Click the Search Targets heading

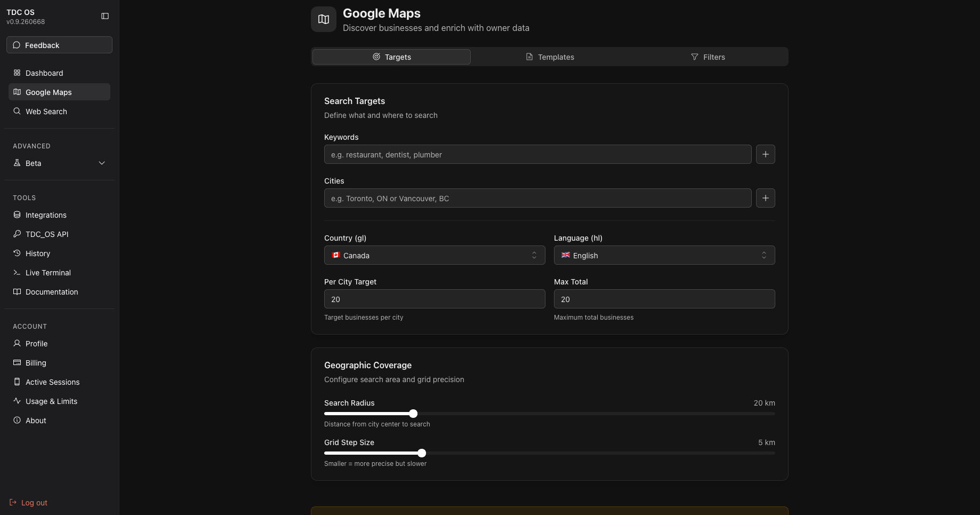(x=355, y=101)
